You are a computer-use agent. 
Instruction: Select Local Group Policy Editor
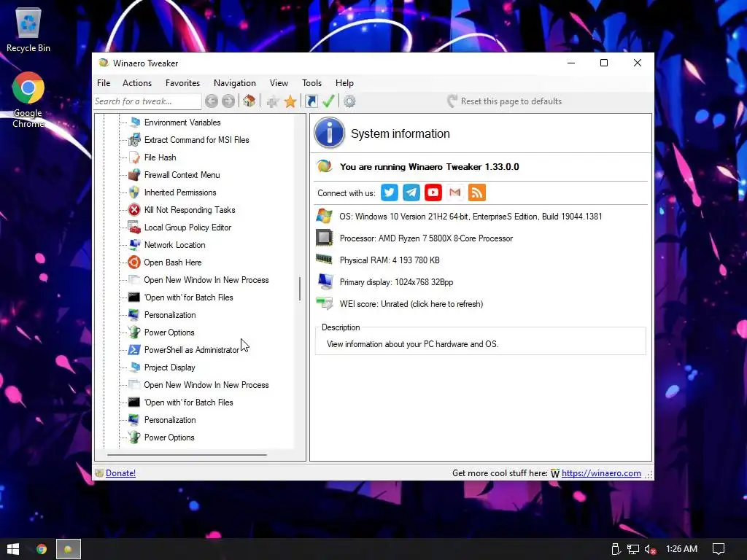[187, 227]
